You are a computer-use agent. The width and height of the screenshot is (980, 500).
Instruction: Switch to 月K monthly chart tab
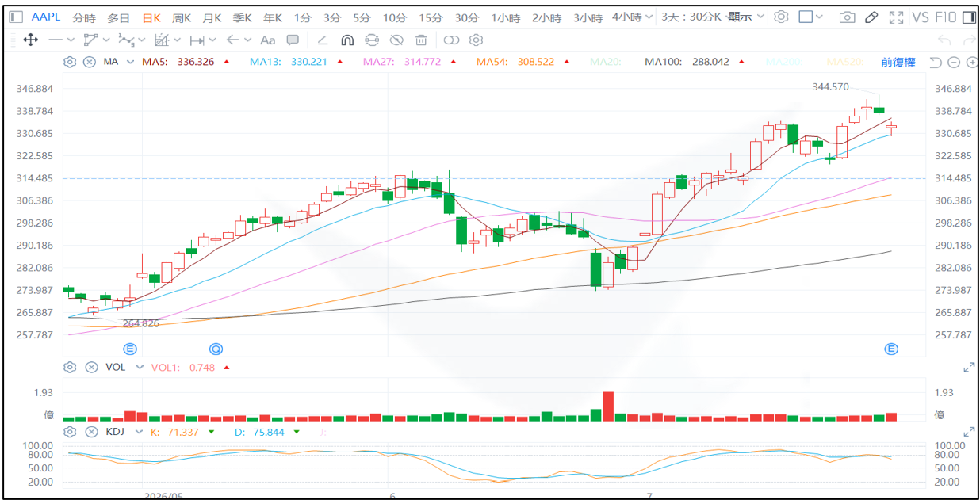point(212,17)
